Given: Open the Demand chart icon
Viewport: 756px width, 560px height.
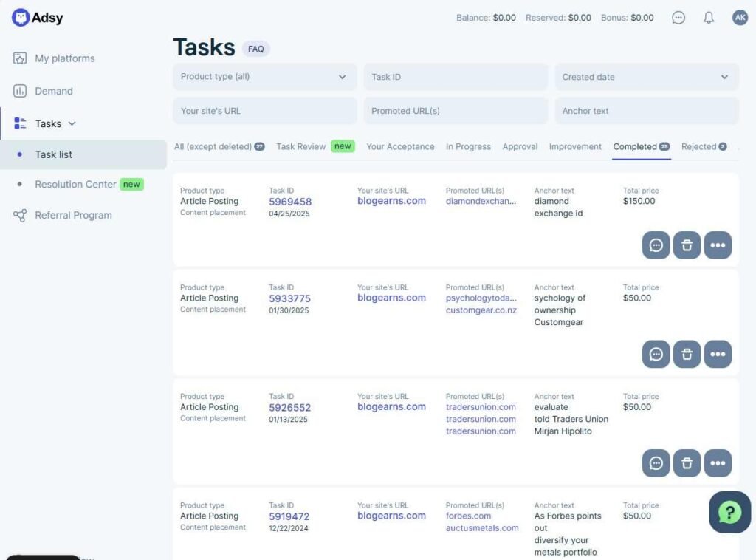Looking at the screenshot, I should (20, 91).
